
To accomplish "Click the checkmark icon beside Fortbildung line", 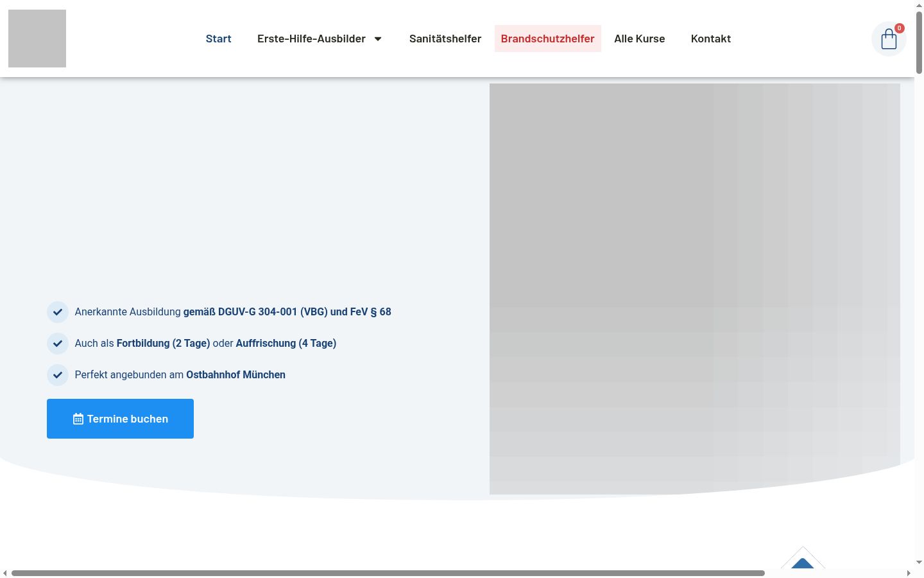I will [58, 344].
